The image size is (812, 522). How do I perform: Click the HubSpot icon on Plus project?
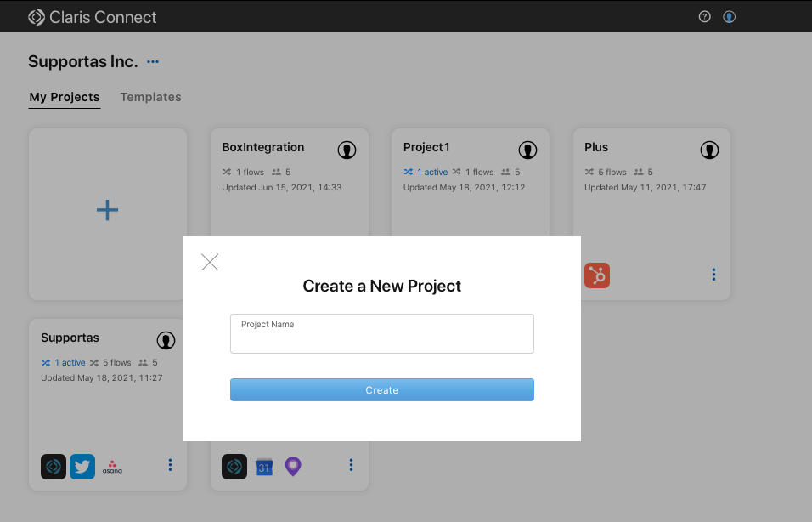597,275
